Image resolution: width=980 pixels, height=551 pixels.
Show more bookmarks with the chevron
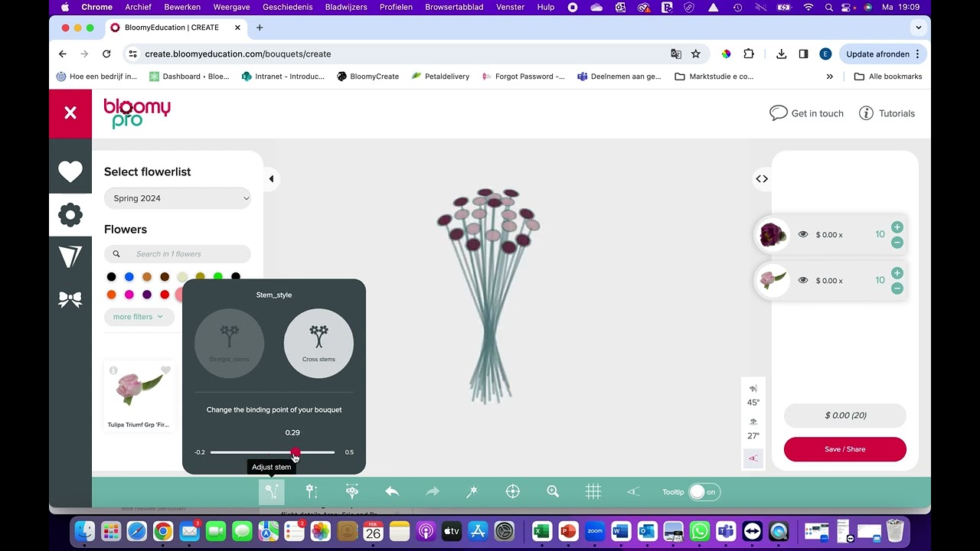[830, 77]
